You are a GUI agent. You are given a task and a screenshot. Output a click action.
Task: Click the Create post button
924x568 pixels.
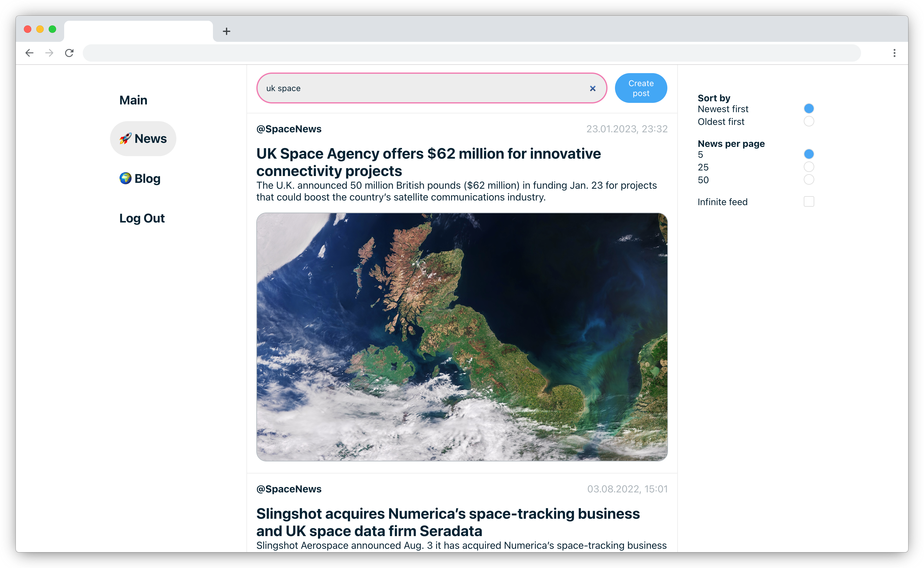coord(641,88)
